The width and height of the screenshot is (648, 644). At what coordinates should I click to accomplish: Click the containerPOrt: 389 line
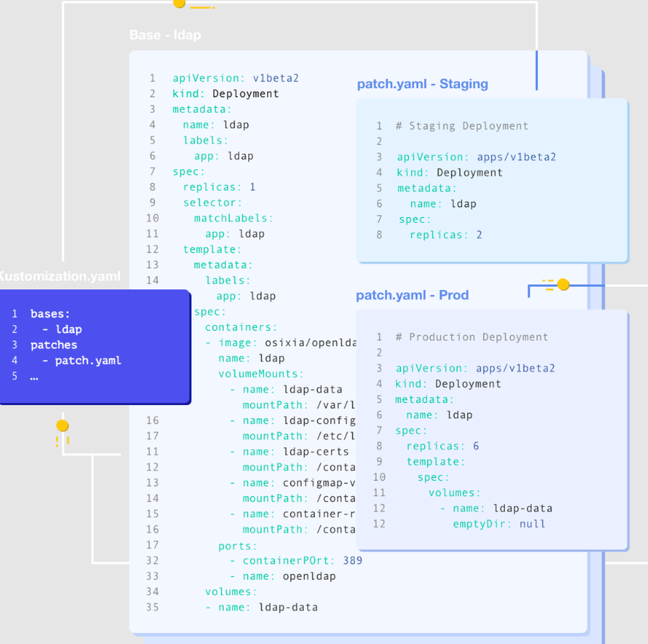295,560
